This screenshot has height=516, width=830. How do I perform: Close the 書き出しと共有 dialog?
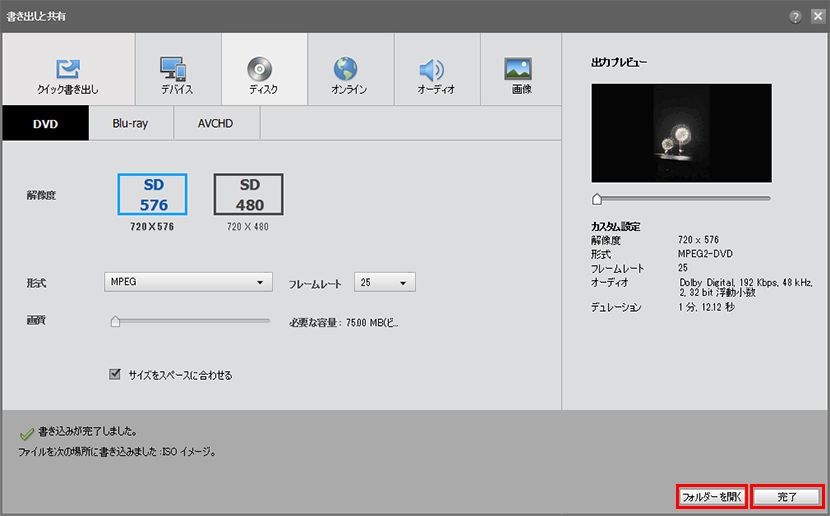[x=818, y=16]
